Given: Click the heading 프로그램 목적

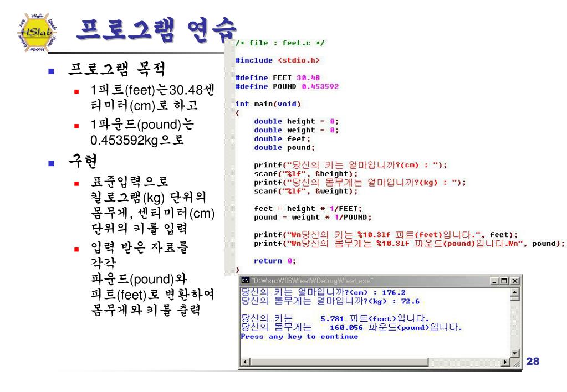Looking at the screenshot, I should pos(117,69).
